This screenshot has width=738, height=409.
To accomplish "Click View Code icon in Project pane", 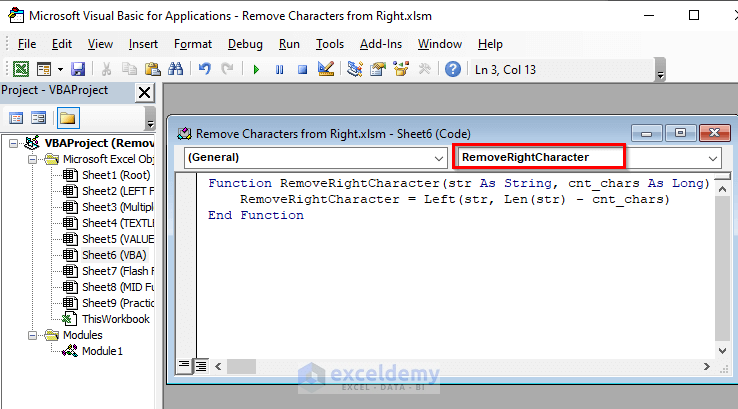I will (16, 118).
